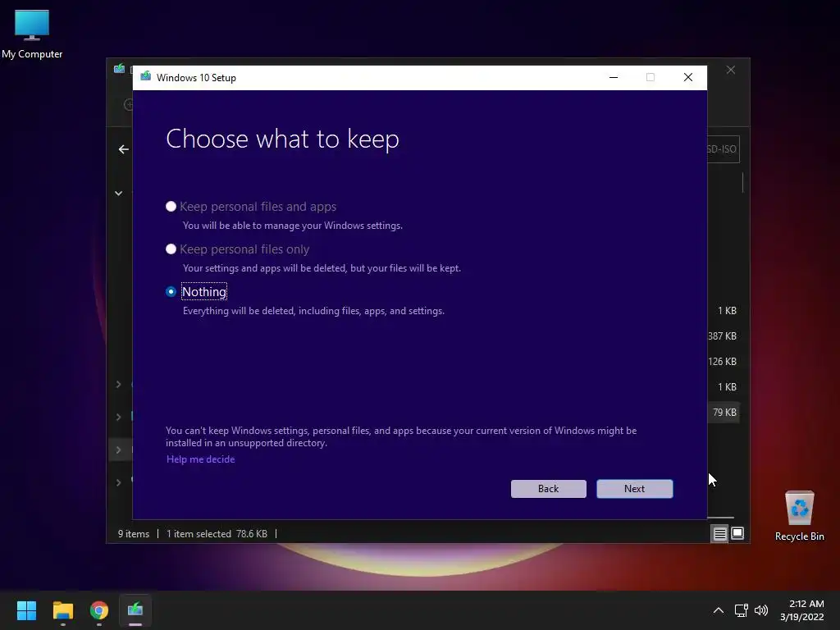
Task: Close the Windows 10 Setup dialog
Action: tap(688, 78)
